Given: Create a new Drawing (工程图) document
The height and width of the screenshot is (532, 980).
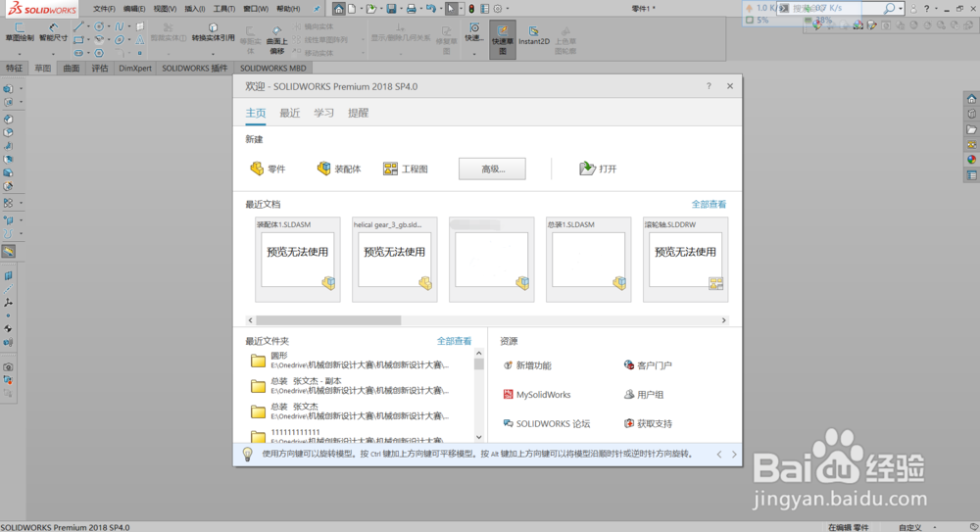Looking at the screenshot, I should point(405,169).
